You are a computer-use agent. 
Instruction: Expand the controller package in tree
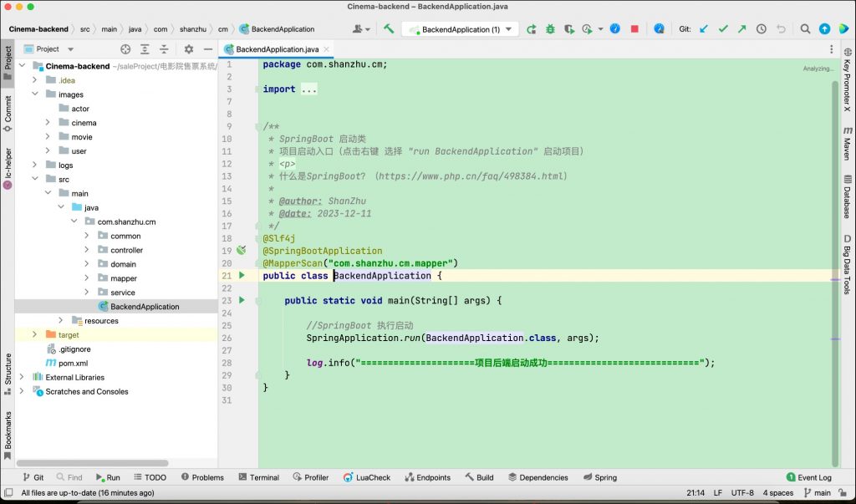[x=86, y=250]
